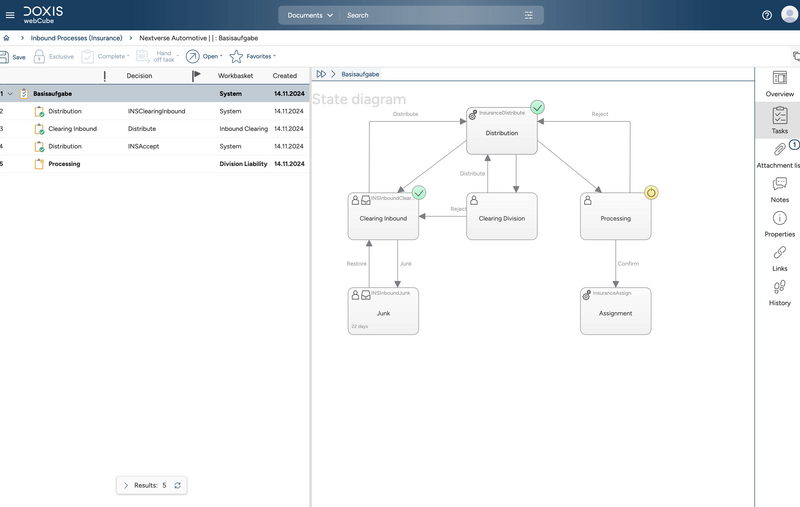Screen dimensions: 800x507
Task: Refresh the results list
Action: [177, 485]
